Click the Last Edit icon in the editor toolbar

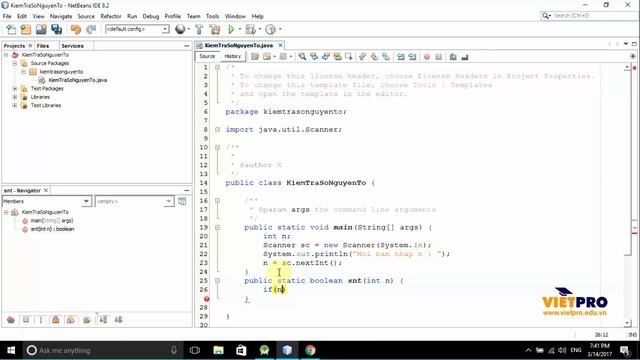[255, 57]
